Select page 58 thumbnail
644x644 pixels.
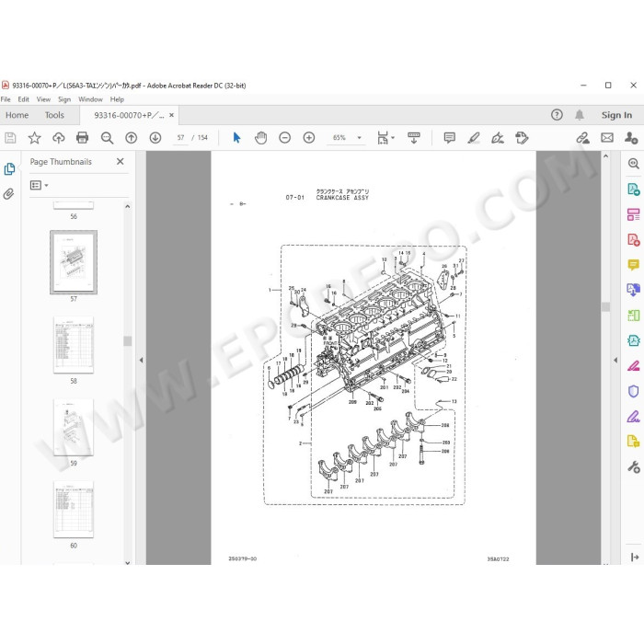pos(74,345)
